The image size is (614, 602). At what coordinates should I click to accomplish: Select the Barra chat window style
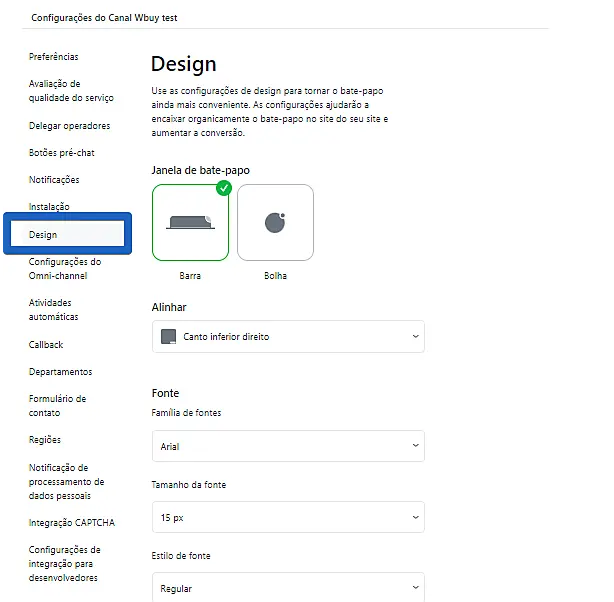point(190,223)
